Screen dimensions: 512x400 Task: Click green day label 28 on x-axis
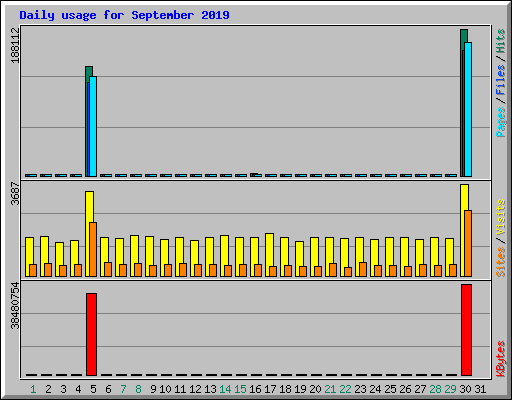pos(435,389)
